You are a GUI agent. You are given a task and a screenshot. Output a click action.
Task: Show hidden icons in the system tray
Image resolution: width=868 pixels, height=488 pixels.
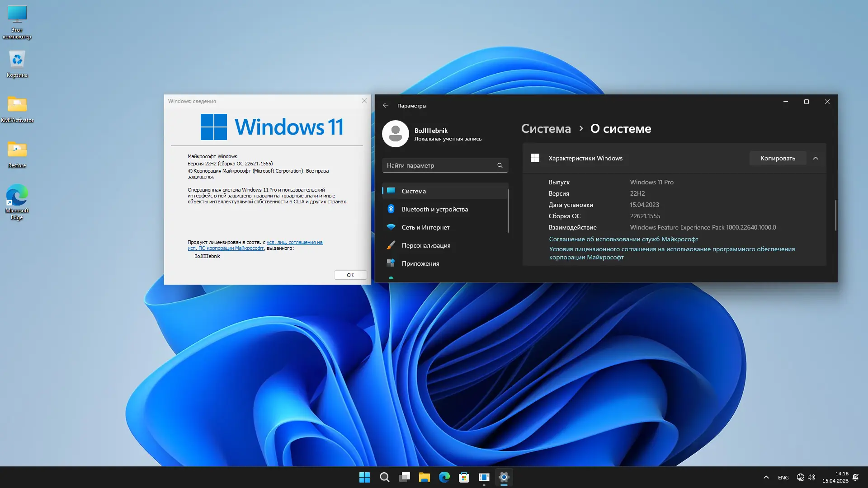pyautogui.click(x=766, y=477)
